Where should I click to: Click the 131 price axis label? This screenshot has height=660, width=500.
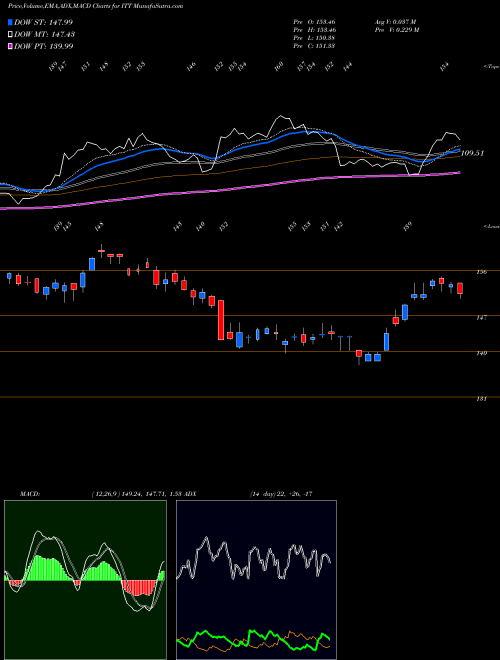tap(482, 398)
